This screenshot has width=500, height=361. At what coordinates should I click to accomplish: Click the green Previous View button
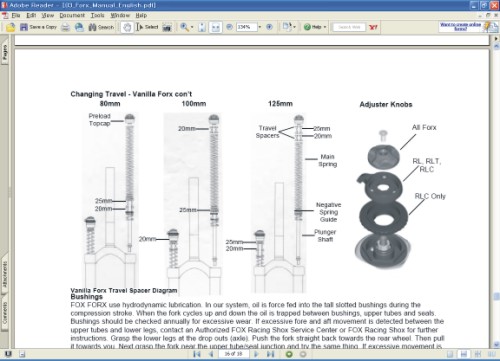(289, 354)
